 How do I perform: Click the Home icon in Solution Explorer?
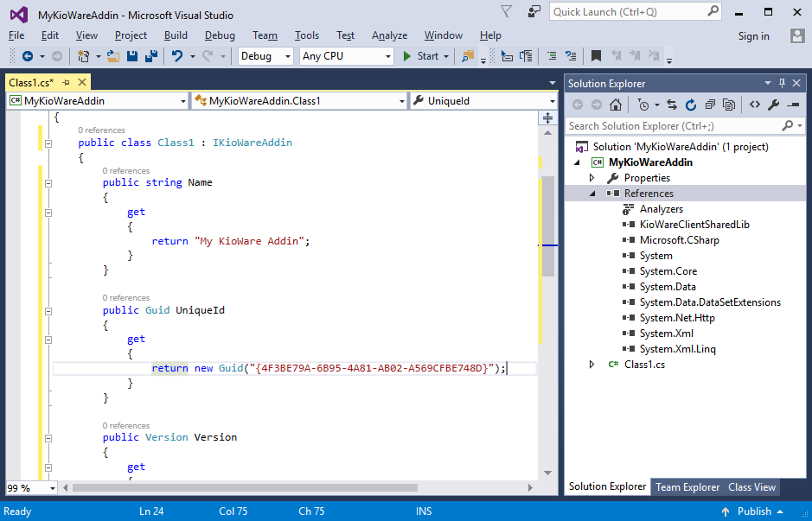click(x=615, y=105)
